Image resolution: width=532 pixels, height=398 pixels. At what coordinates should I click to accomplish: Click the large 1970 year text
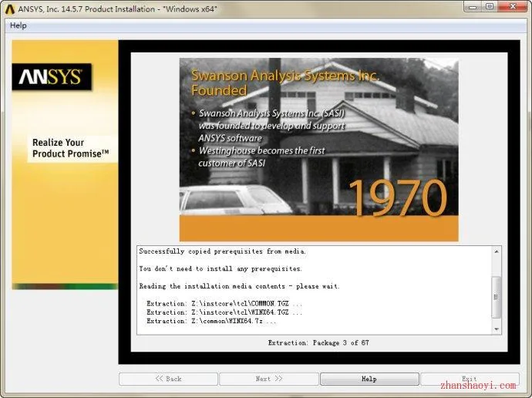397,198
